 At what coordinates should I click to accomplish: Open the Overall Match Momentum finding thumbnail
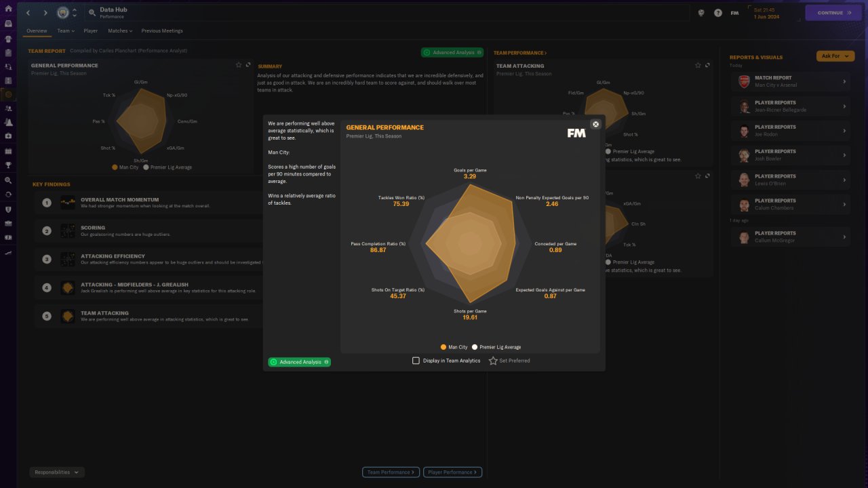click(68, 203)
